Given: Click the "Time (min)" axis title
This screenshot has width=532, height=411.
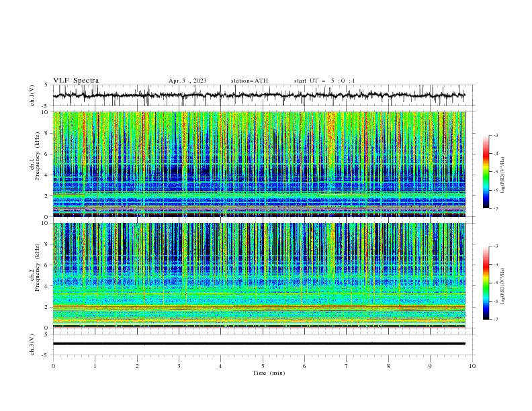Looking at the screenshot, I should point(269,373).
